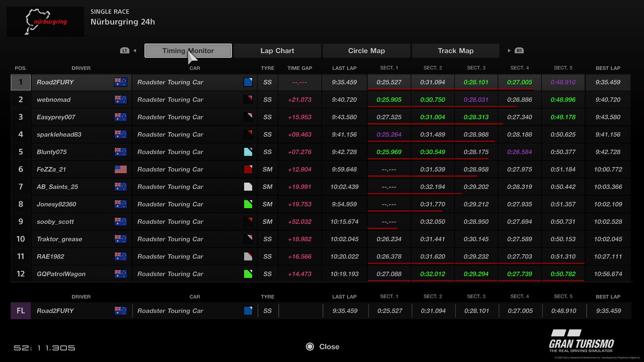The width and height of the screenshot is (644, 362).
Task: Click driver name sparklehead83
Action: [59, 134]
